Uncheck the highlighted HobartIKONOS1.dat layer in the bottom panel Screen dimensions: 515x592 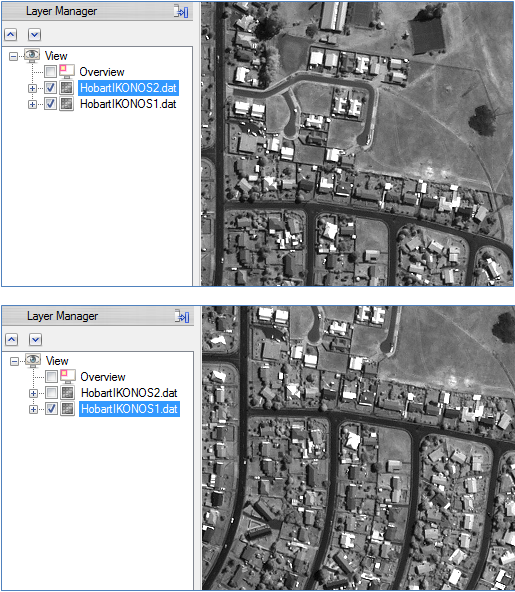click(51, 409)
